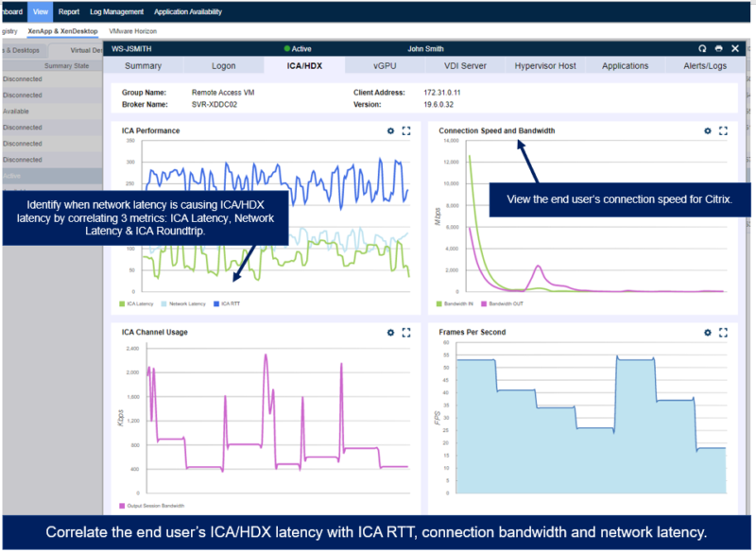
Task: Expand the ICA Performance chart to fullscreen
Action: (x=405, y=131)
